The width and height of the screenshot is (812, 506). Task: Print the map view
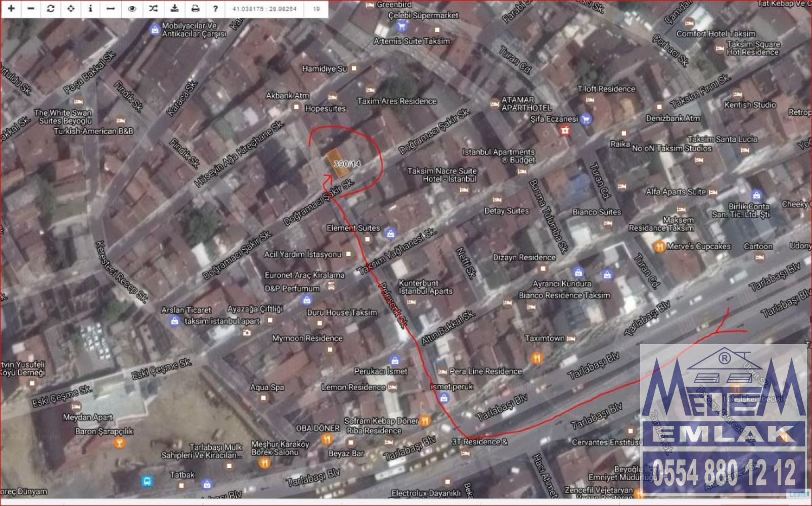click(195, 9)
